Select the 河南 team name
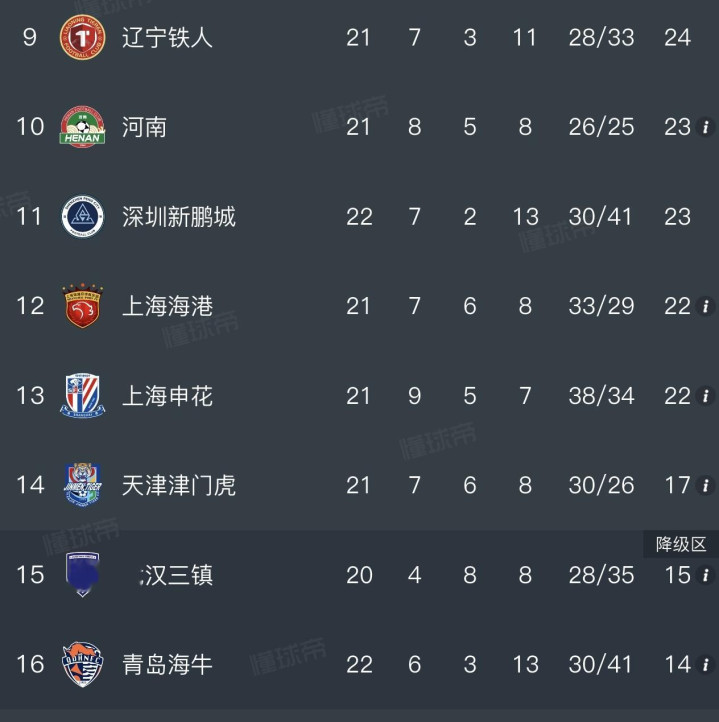719x722 pixels. [144, 127]
